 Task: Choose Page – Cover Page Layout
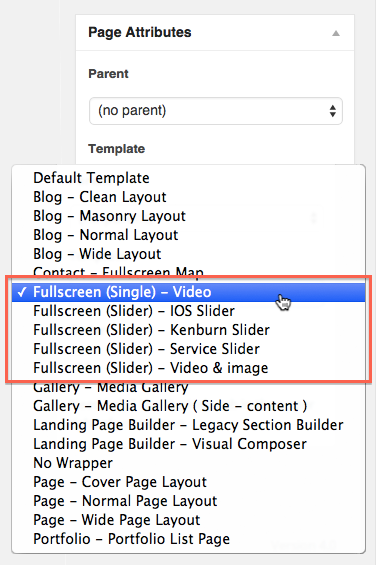point(189,482)
